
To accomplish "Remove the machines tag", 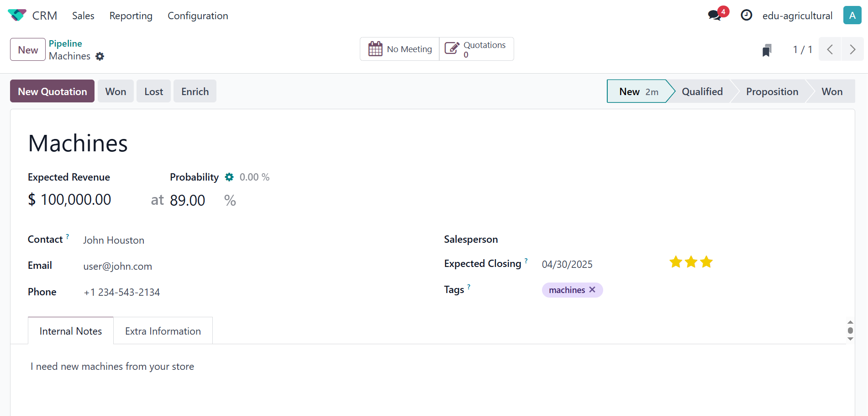I will [592, 290].
